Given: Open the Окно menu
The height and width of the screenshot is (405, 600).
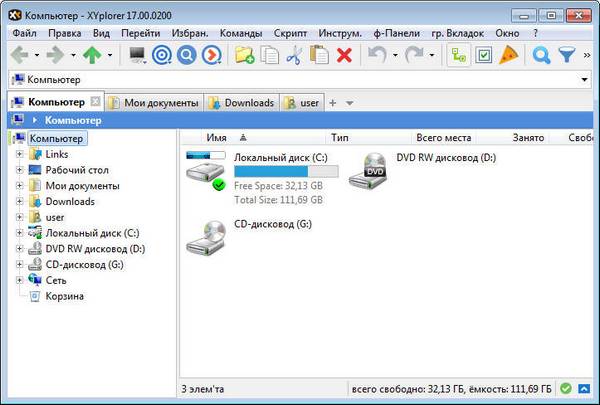Looking at the screenshot, I should coord(507,33).
